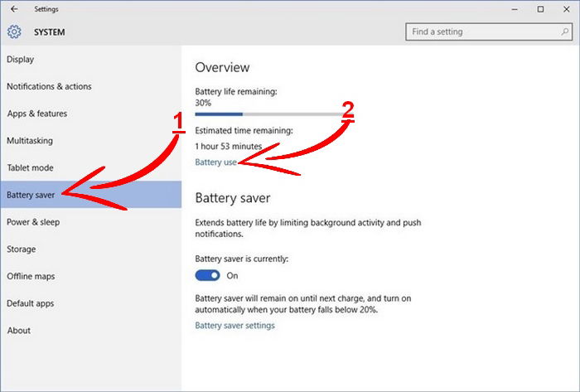Click the '1 hour 53 minutes' estimate
The width and height of the screenshot is (580, 392).
click(228, 146)
